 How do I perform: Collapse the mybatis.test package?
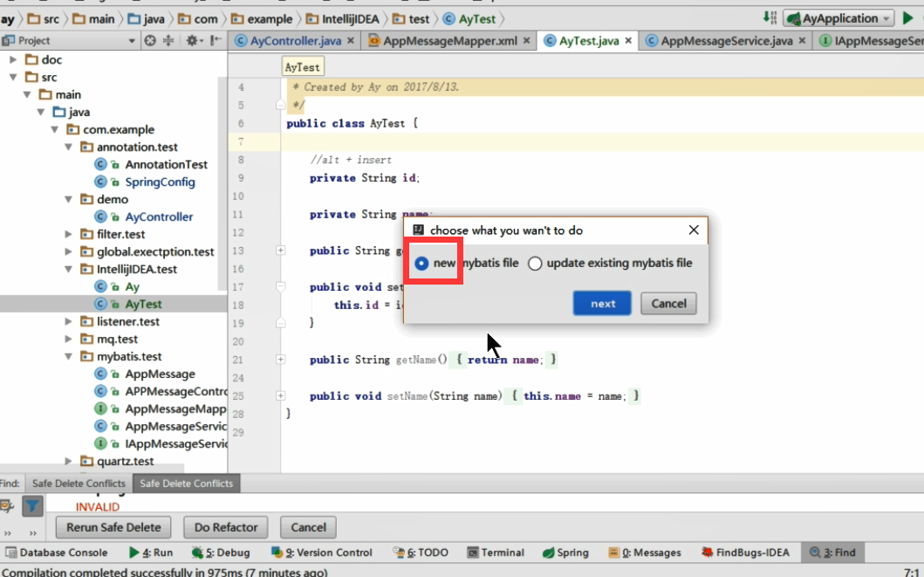(68, 356)
